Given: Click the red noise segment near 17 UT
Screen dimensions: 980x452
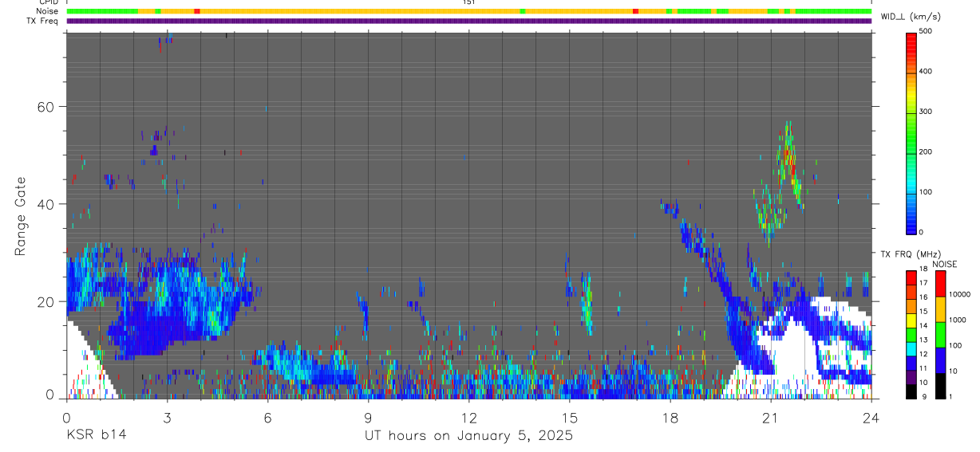Looking at the screenshot, I should coord(635,11).
